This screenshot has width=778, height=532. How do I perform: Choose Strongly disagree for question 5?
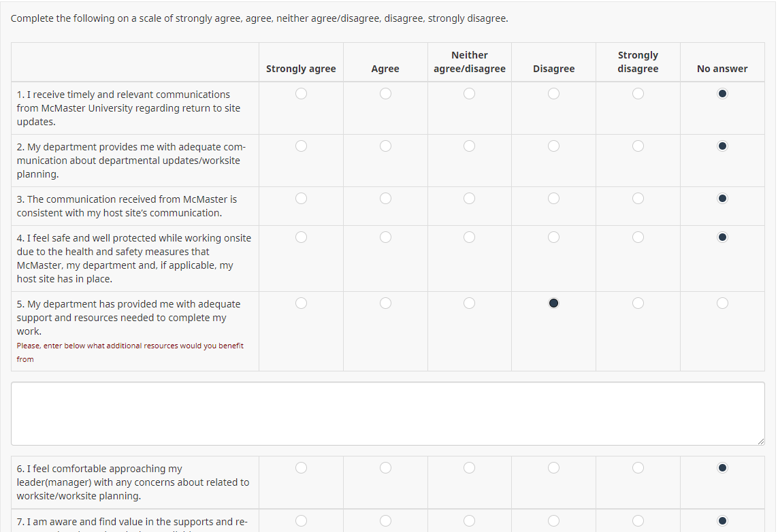pyautogui.click(x=638, y=303)
